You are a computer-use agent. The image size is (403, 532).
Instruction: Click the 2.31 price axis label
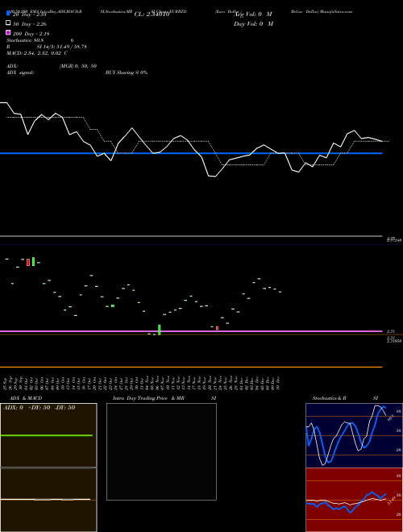coord(390,331)
